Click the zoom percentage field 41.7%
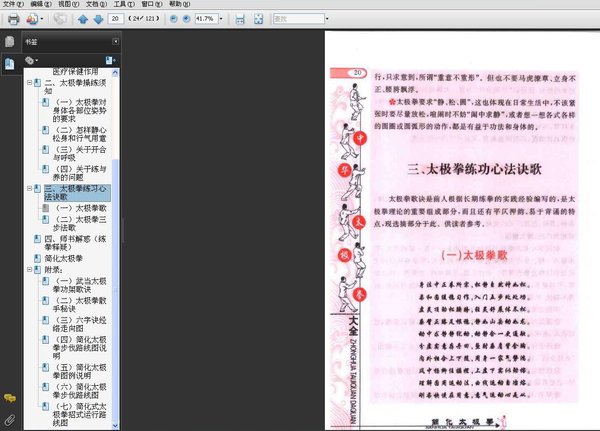Screen dimensions: 600x431 coord(206,18)
